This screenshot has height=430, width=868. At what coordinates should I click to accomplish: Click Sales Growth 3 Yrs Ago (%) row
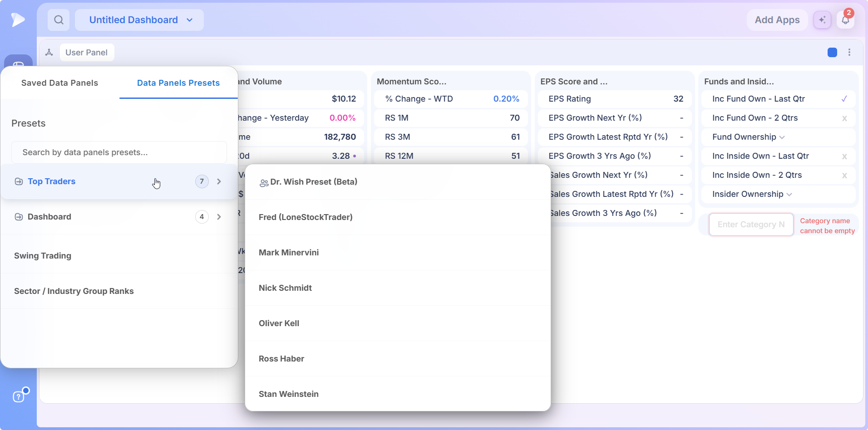coord(621,213)
